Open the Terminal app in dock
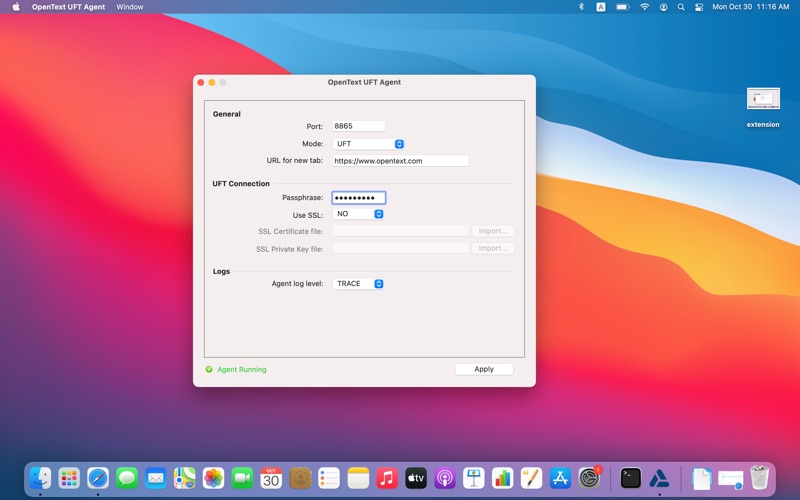800x500 pixels. (x=630, y=479)
